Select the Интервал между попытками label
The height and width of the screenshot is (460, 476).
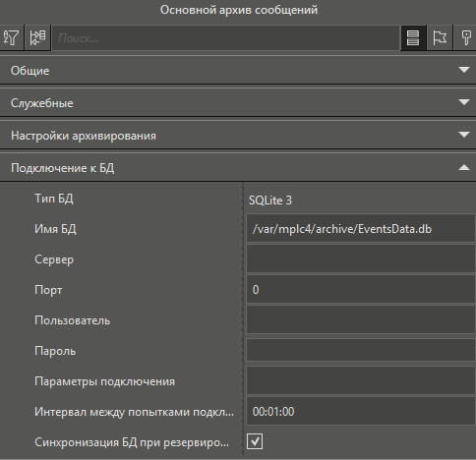[134, 412]
